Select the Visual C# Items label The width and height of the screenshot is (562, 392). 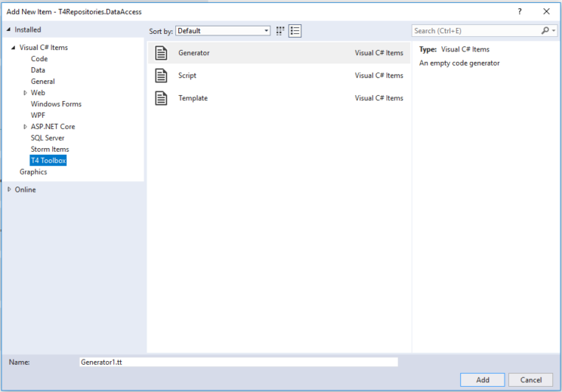(43, 48)
